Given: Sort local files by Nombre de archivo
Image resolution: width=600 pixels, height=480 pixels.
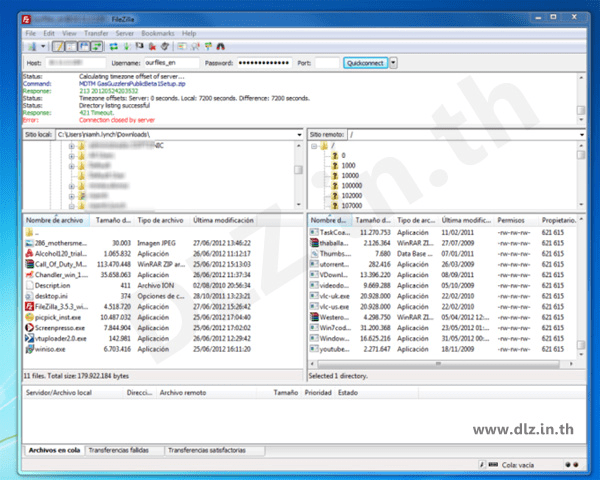Looking at the screenshot, I should click(55, 219).
